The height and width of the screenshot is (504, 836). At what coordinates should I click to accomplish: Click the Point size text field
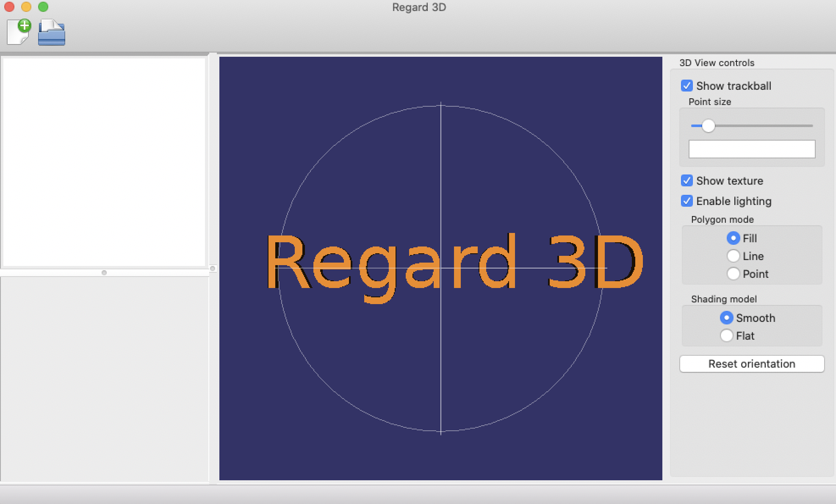tap(752, 149)
